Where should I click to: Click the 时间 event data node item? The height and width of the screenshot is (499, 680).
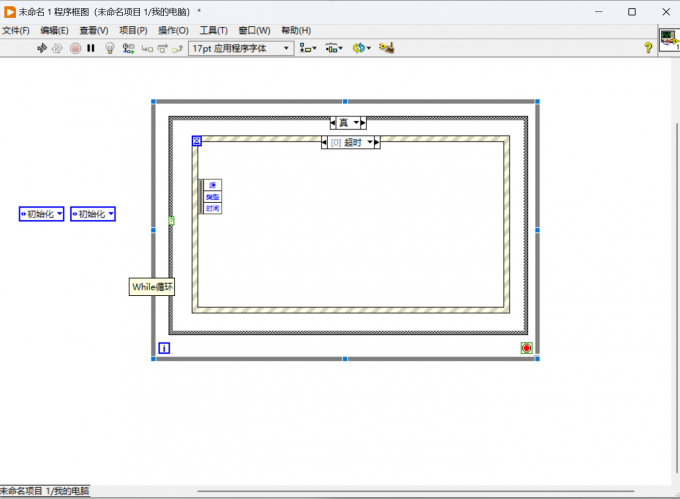[212, 209]
